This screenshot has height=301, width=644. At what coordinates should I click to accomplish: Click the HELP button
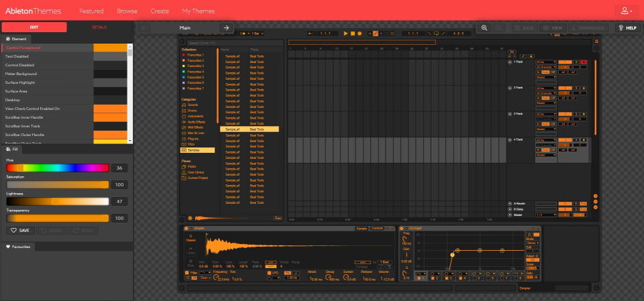(627, 28)
